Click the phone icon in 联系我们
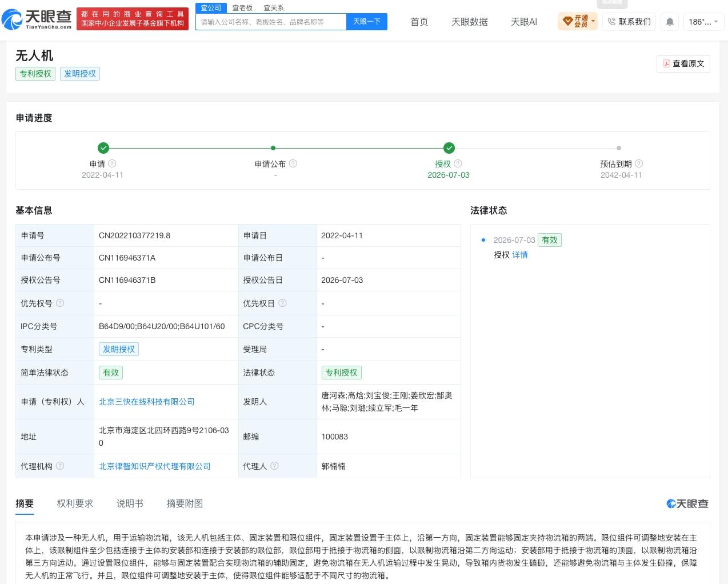 pyautogui.click(x=611, y=22)
